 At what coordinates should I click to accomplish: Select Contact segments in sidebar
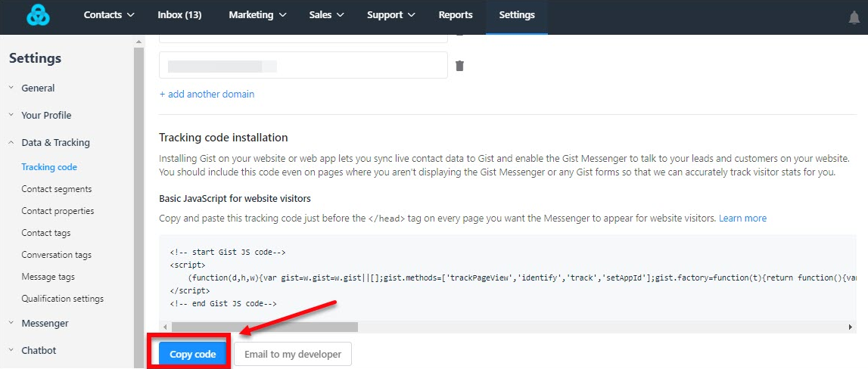pyautogui.click(x=56, y=189)
